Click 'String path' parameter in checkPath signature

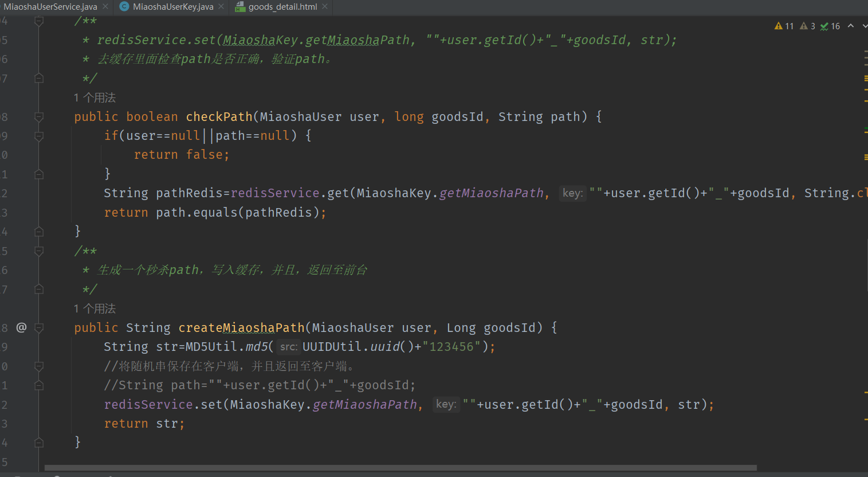pyautogui.click(x=539, y=117)
